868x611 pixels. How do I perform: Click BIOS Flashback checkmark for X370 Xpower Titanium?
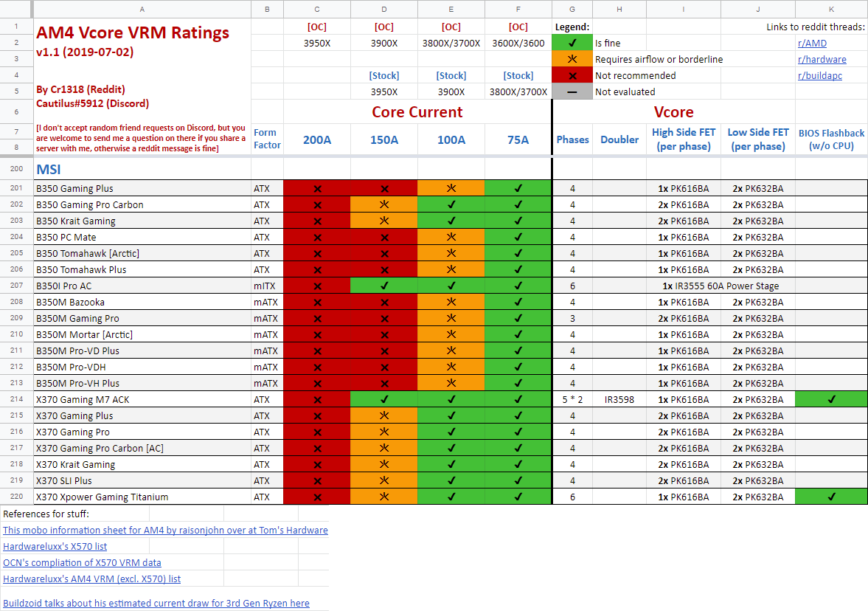831,497
